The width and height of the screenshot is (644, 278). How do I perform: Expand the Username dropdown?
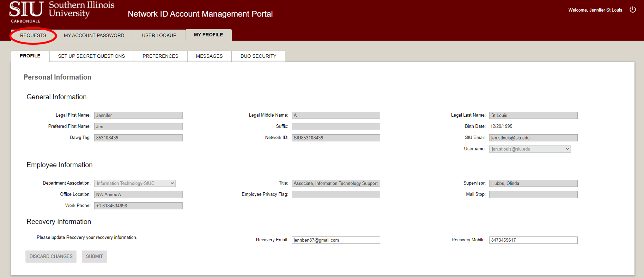tap(530, 149)
